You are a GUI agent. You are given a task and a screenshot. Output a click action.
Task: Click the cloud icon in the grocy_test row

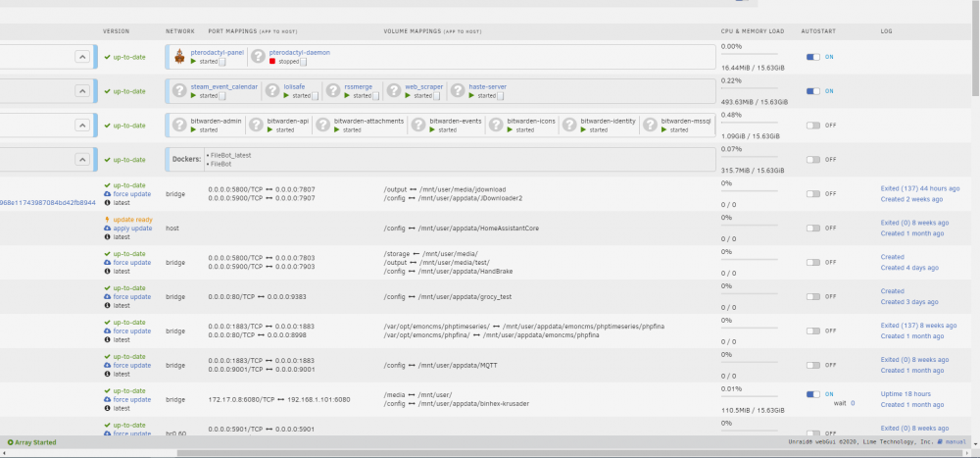point(107,296)
